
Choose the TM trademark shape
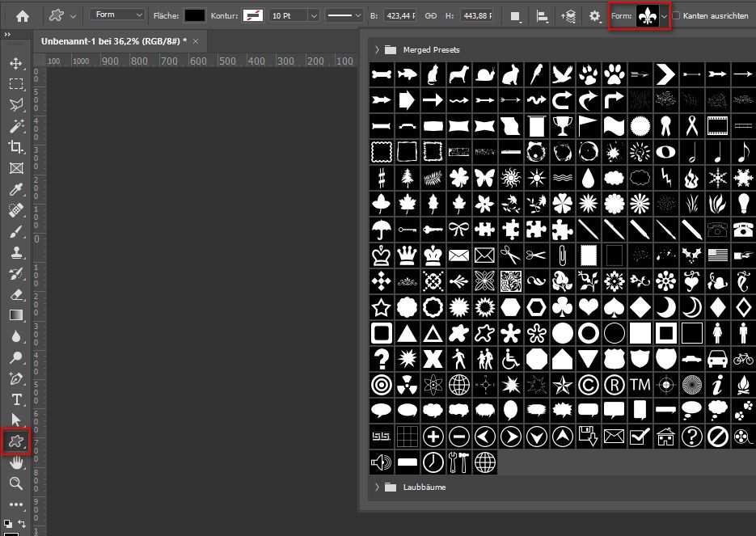click(x=640, y=385)
